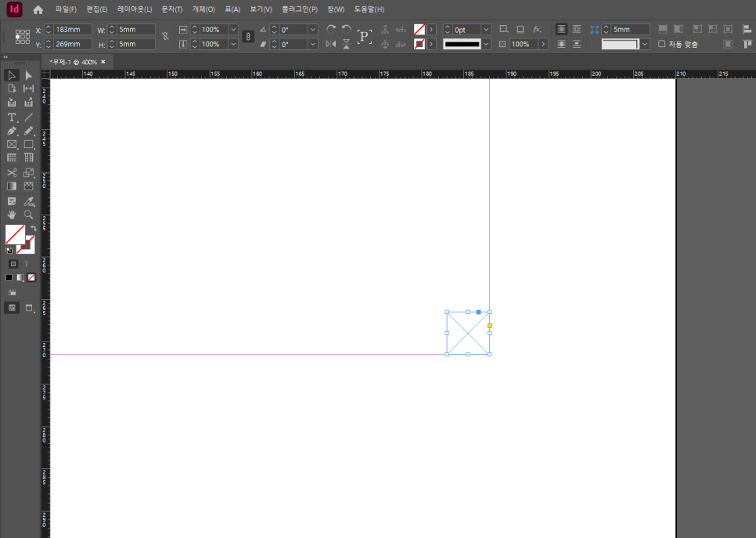Apply gradient button in toolbox
The image size is (756, 538).
[20, 277]
